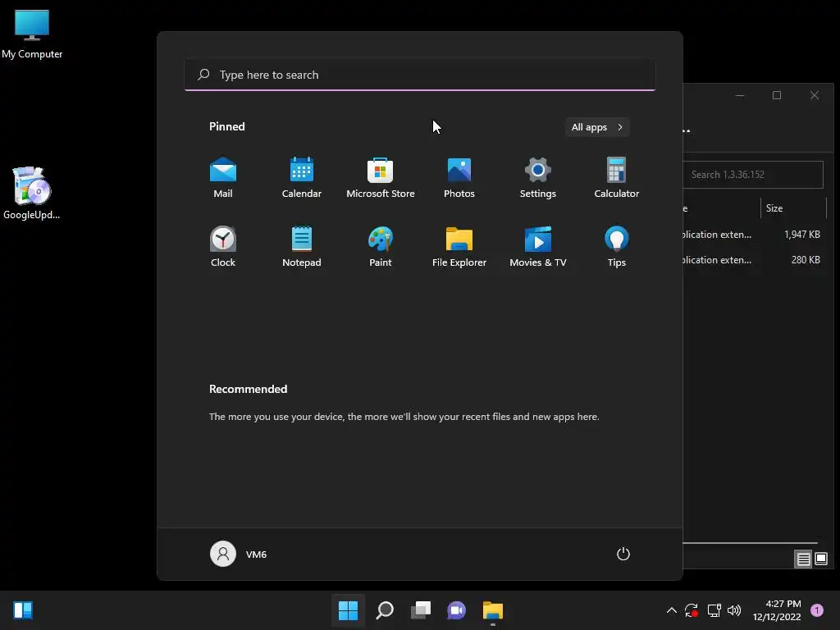Open the clock showing 4:27 PM
This screenshot has height=630, width=840.
coord(776,610)
